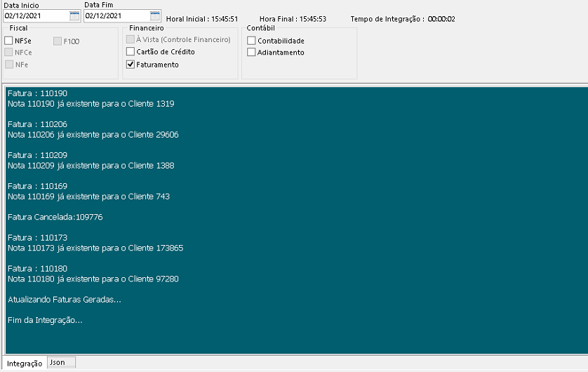Viewport: 588px width, 372px height.
Task: Click the Hora Final time label
Action: pos(293,19)
